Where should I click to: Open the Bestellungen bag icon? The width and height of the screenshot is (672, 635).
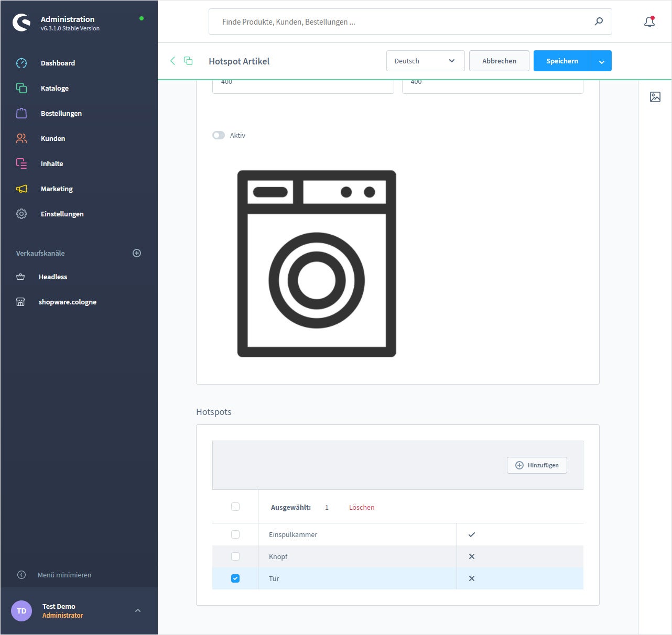(x=21, y=113)
